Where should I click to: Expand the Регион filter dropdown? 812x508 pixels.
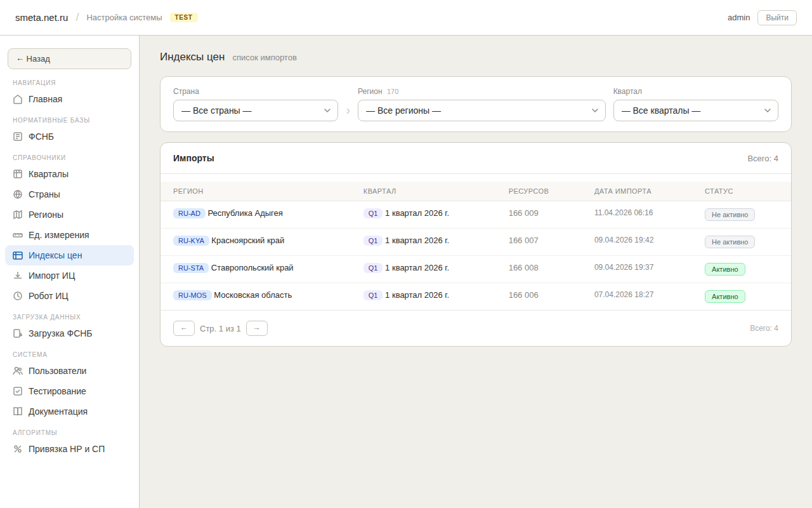[481, 110]
